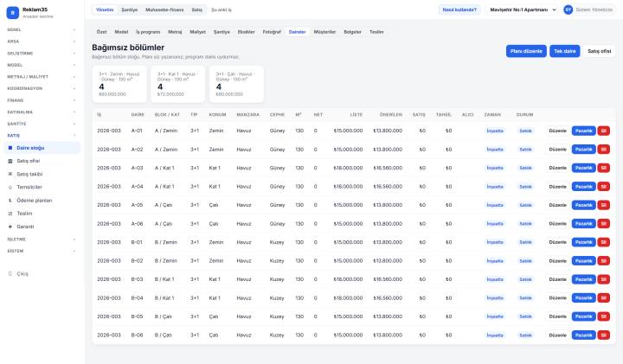Click Düzenle for unit B-06

click(558, 335)
